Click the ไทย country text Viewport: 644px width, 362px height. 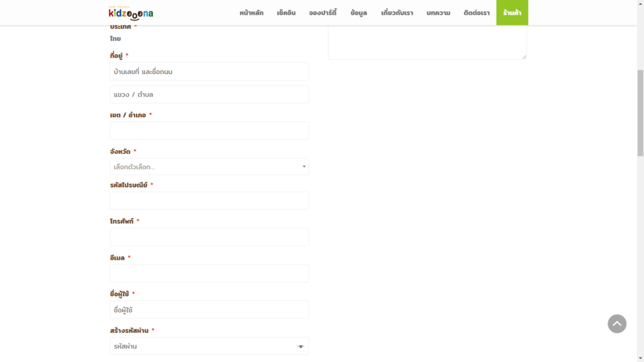tap(116, 38)
